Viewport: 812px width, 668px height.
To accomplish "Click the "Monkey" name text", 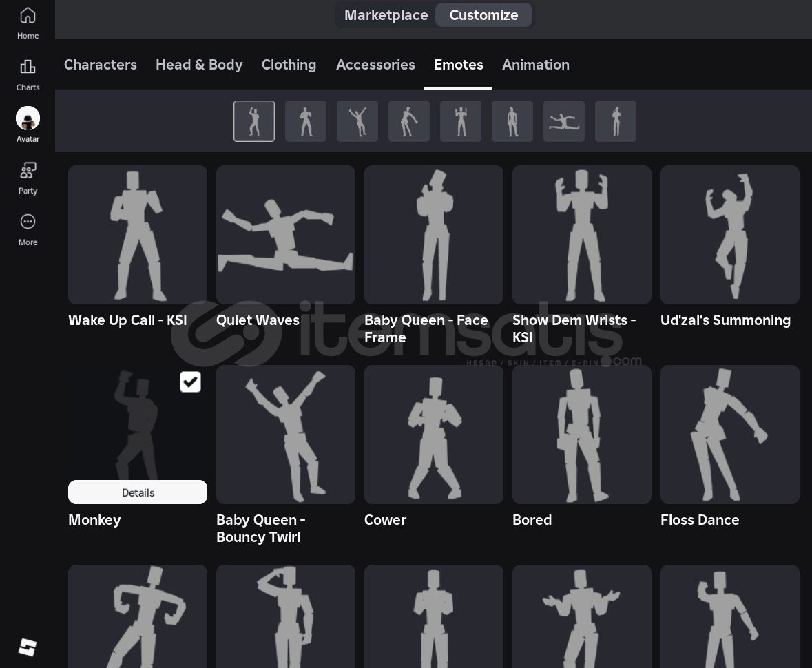I will pos(95,520).
